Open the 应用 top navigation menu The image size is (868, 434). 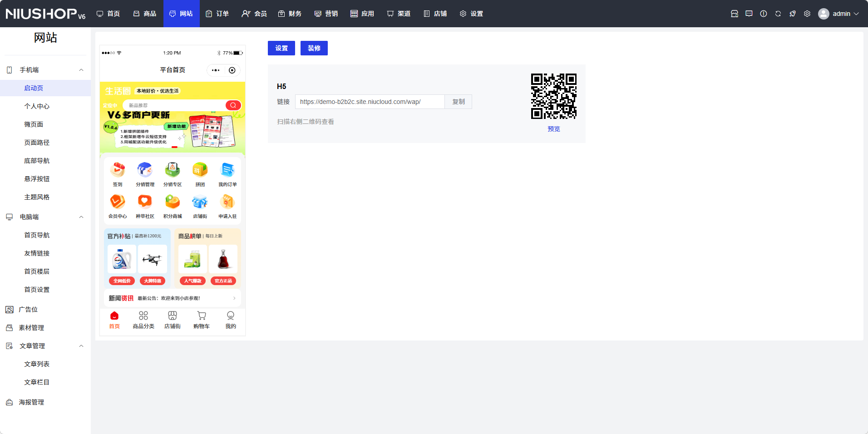[x=363, y=14]
